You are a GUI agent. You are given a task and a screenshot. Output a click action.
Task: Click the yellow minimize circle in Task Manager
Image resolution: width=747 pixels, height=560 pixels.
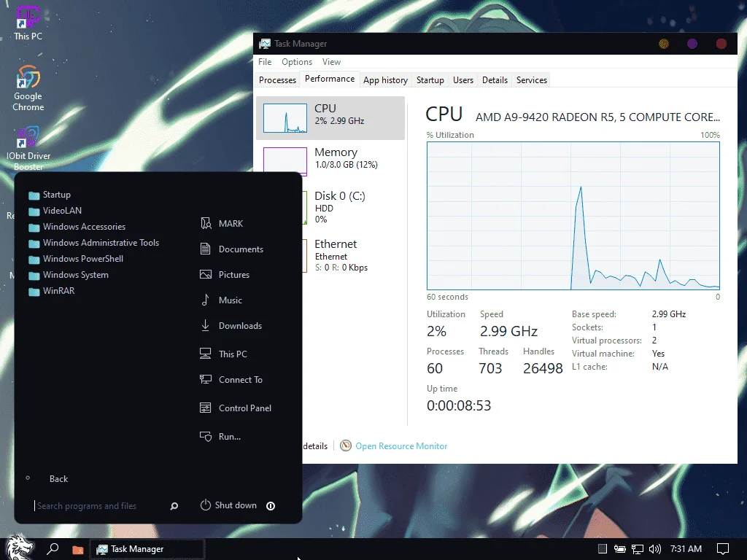pos(664,44)
